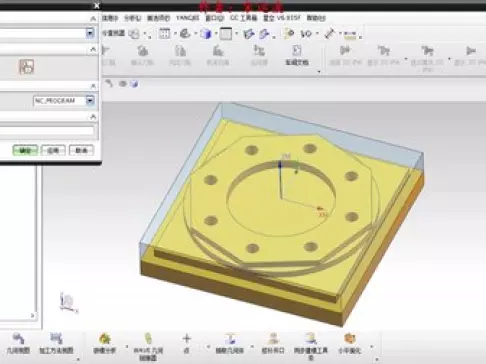Open the YANQEE menu

(188, 18)
